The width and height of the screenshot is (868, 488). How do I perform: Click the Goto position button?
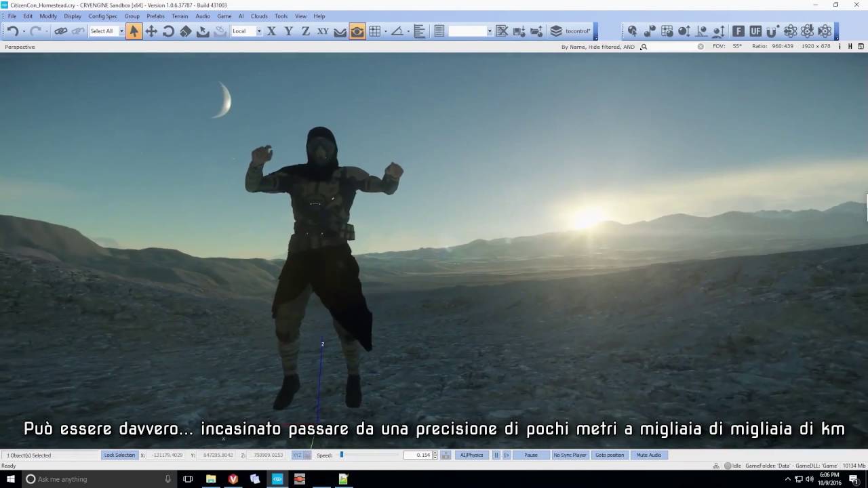click(x=610, y=455)
